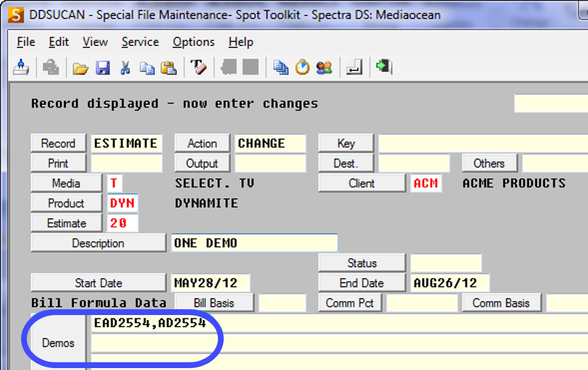The height and width of the screenshot is (370, 588).
Task: Click the connect icon at toolbar start
Action: [x=21, y=68]
